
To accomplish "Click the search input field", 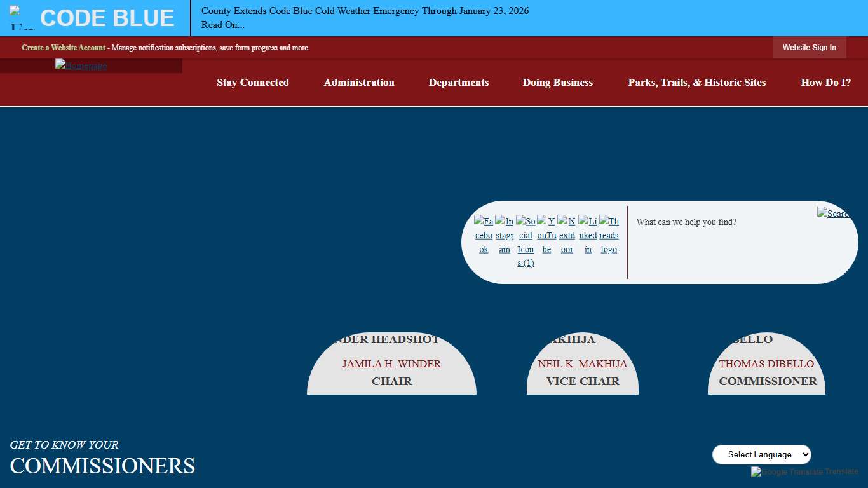I will pyautogui.click(x=721, y=222).
